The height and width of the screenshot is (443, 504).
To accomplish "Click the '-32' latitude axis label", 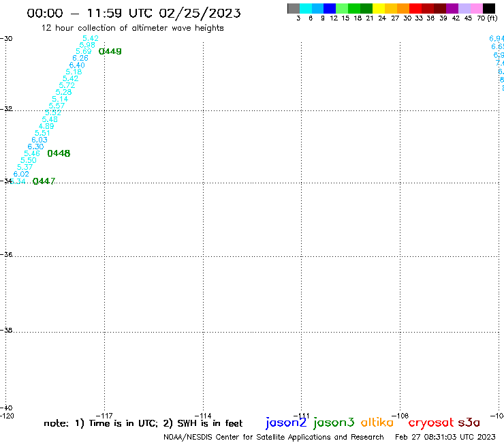I will (6, 109).
